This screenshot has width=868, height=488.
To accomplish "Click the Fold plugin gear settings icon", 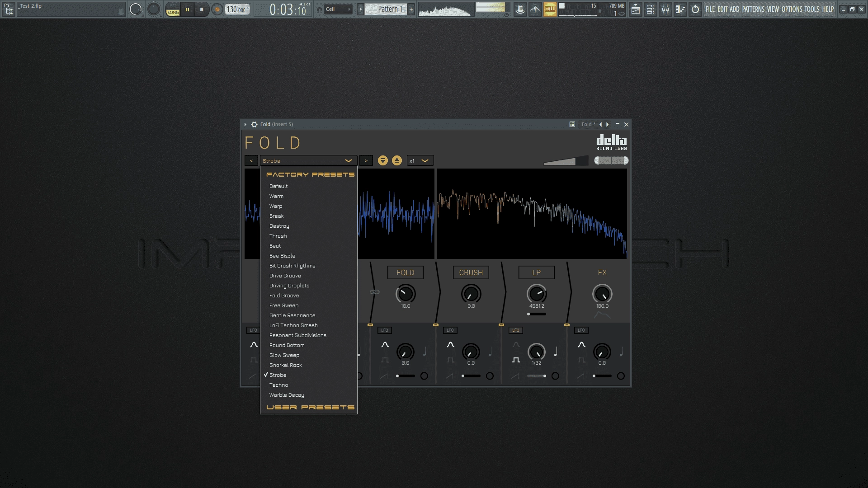I will pyautogui.click(x=255, y=124).
